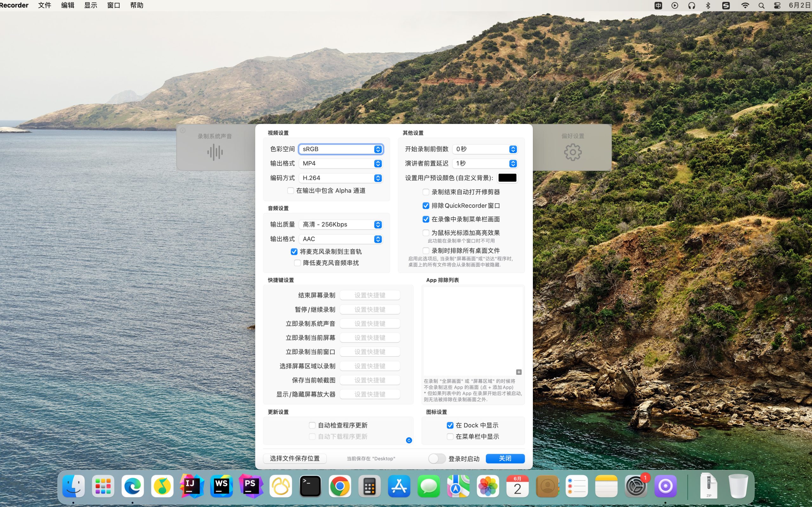Uncheck 排除 QuickRecorder 窗口
Viewport: 812px width, 507px height.
click(x=426, y=206)
